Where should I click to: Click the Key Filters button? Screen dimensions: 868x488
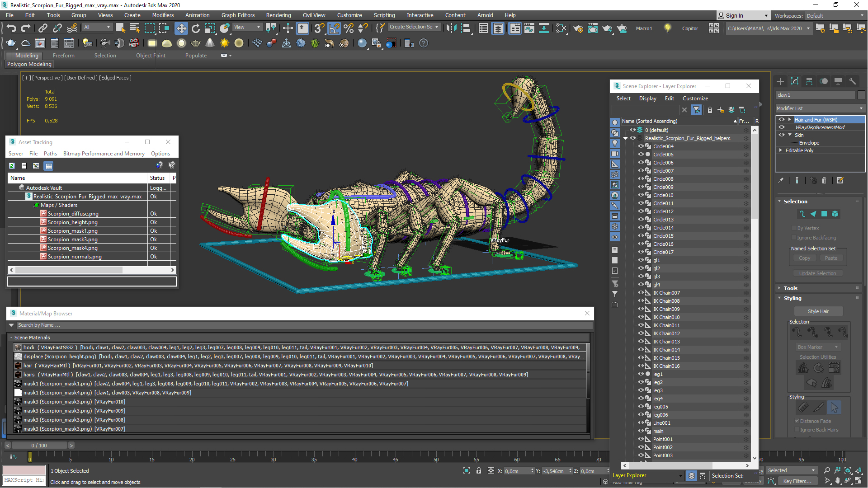(797, 481)
